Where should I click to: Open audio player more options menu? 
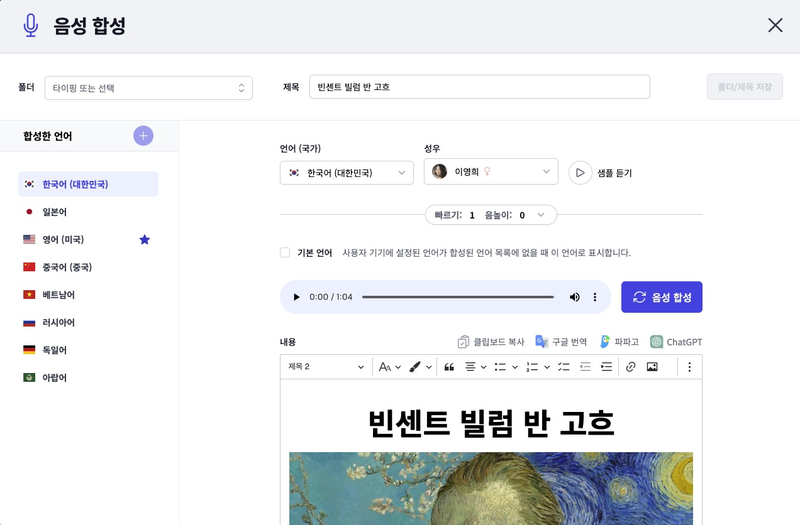(594, 297)
